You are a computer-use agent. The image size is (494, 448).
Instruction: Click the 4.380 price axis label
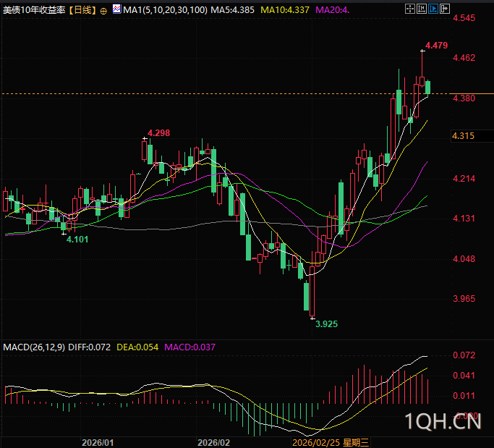coord(464,98)
